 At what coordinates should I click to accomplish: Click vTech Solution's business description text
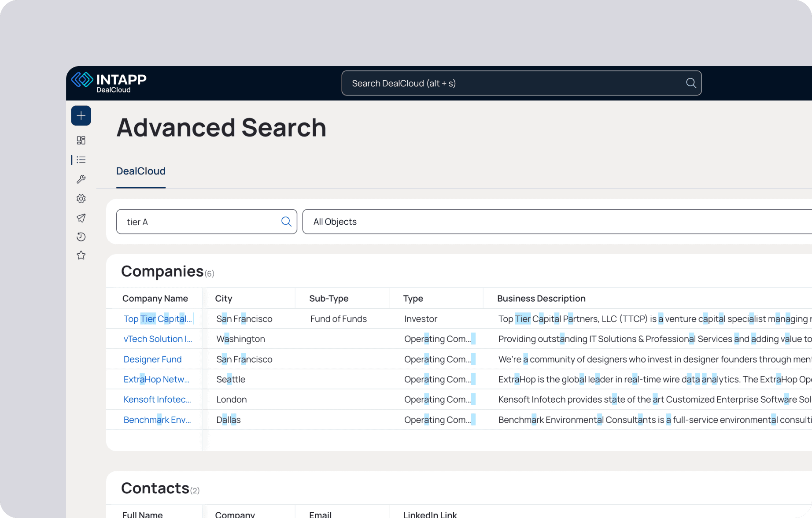click(655, 339)
